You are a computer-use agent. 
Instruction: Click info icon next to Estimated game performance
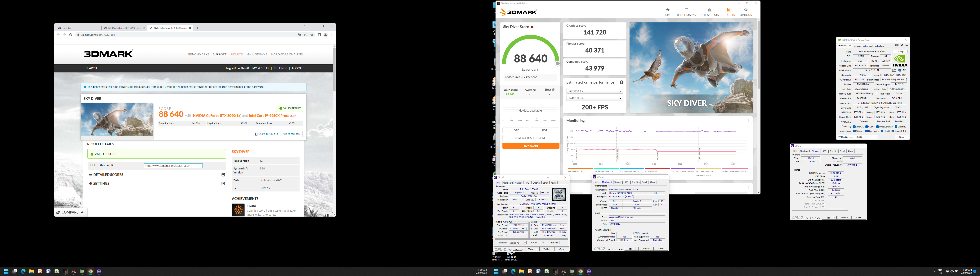pos(621,82)
